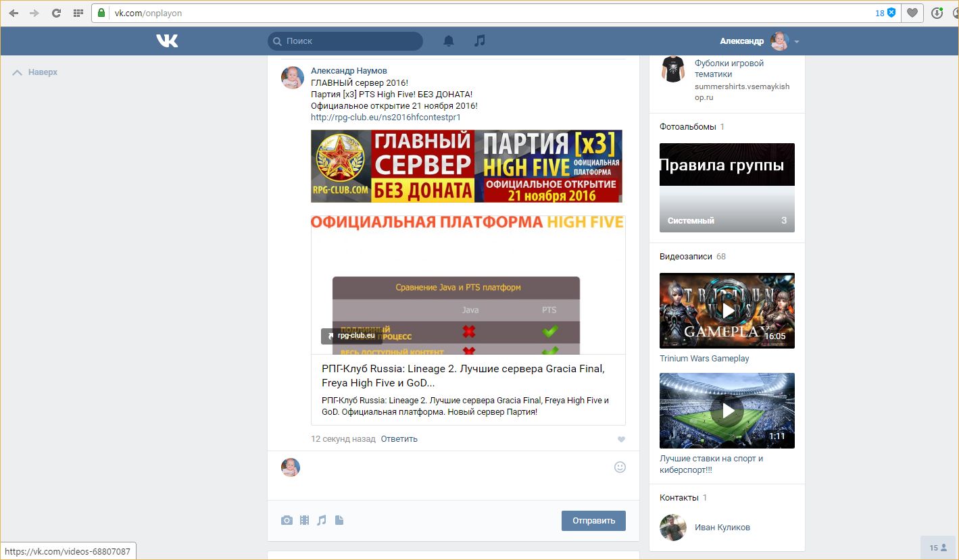Click the heart extension icon in browser toolbar

912,13
